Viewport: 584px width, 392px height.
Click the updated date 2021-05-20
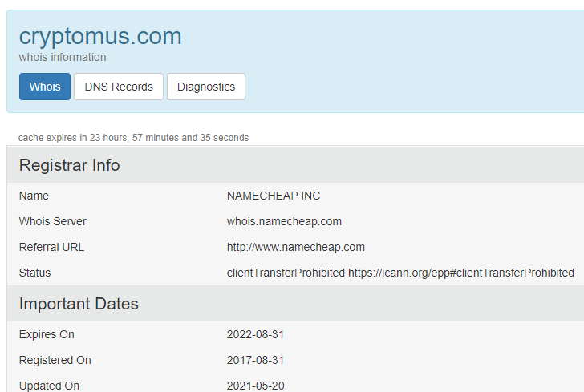pos(255,386)
